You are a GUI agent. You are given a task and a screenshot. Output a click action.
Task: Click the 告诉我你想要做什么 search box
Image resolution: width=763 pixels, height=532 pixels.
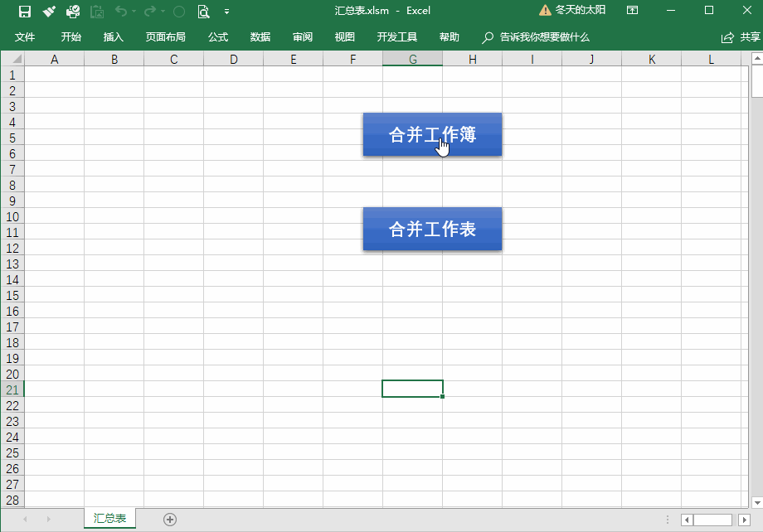(536, 37)
